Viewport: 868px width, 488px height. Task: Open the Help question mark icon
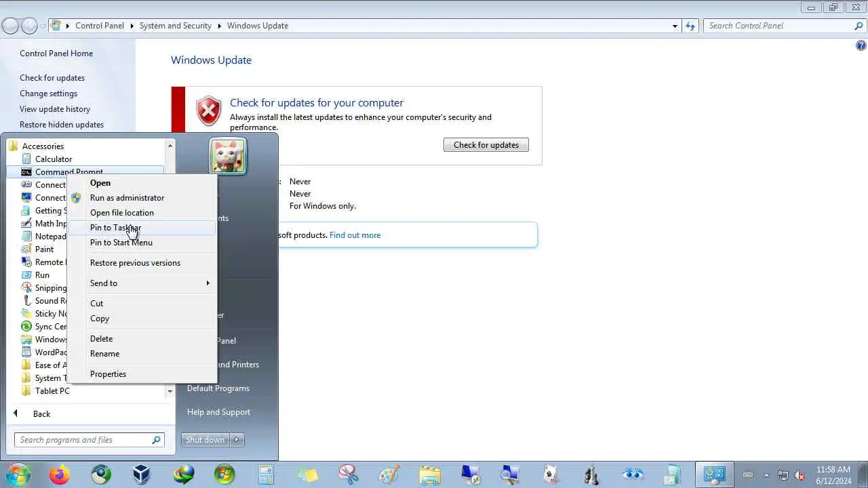[x=861, y=45]
